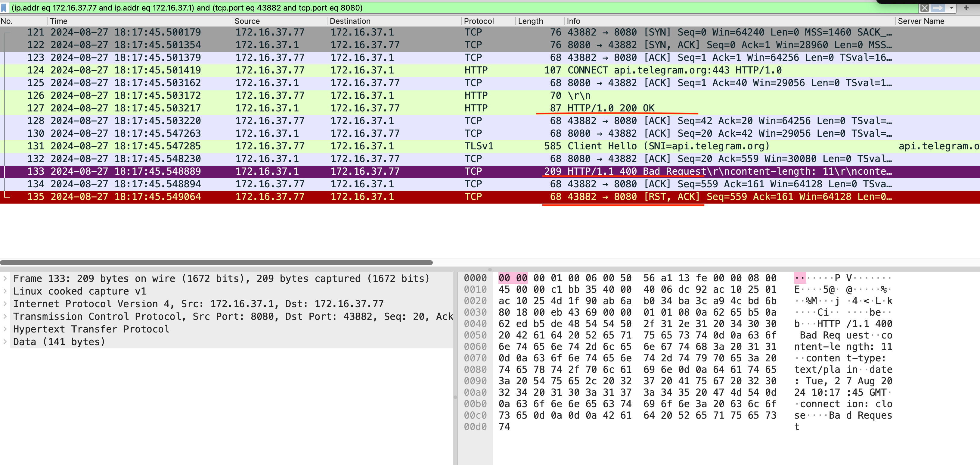
Task: Click the packet list horizontal scrollbar
Action: tap(216, 263)
